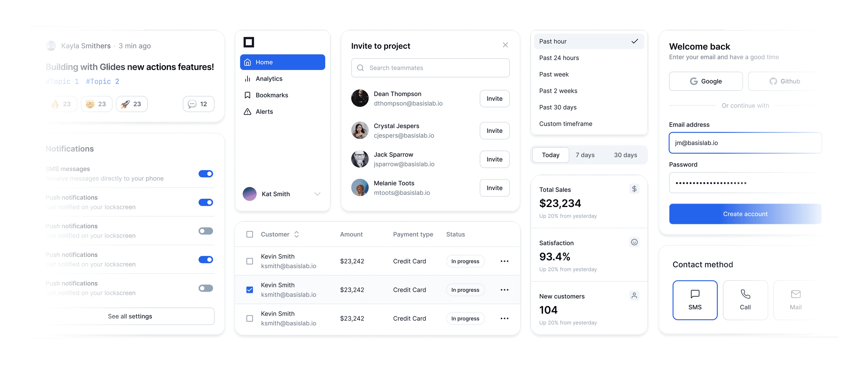This screenshot has height=365, width=868.
Task: Focus the Search teammates field
Action: point(430,68)
